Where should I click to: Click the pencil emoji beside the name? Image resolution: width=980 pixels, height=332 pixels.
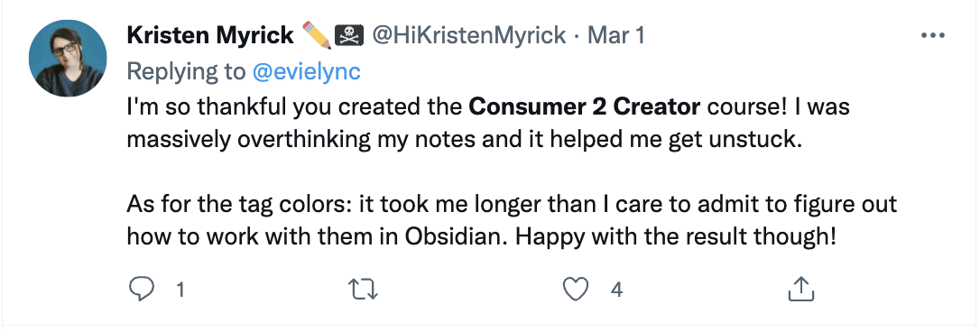[317, 36]
